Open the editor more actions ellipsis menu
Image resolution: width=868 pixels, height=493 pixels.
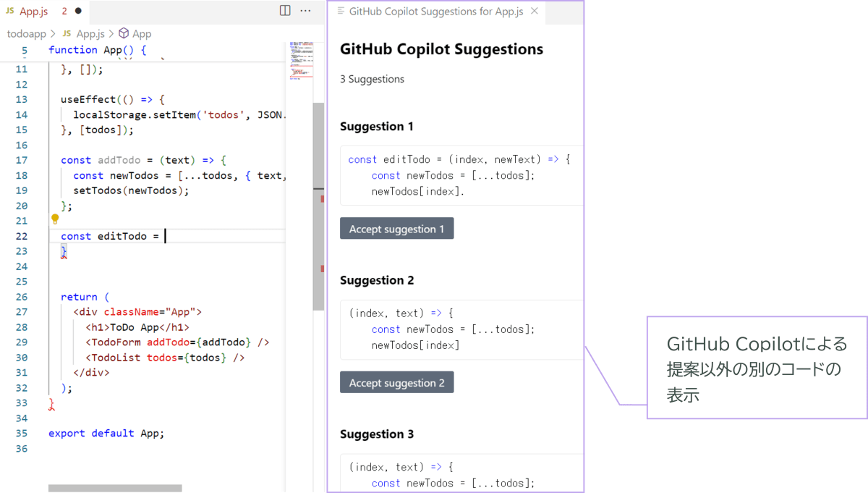[305, 11]
